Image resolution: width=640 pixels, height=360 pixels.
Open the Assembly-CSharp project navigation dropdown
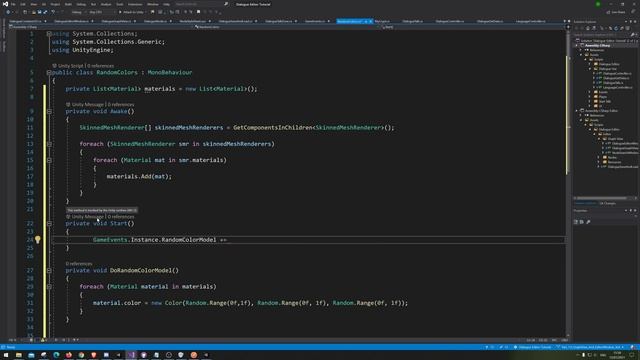(101, 27)
